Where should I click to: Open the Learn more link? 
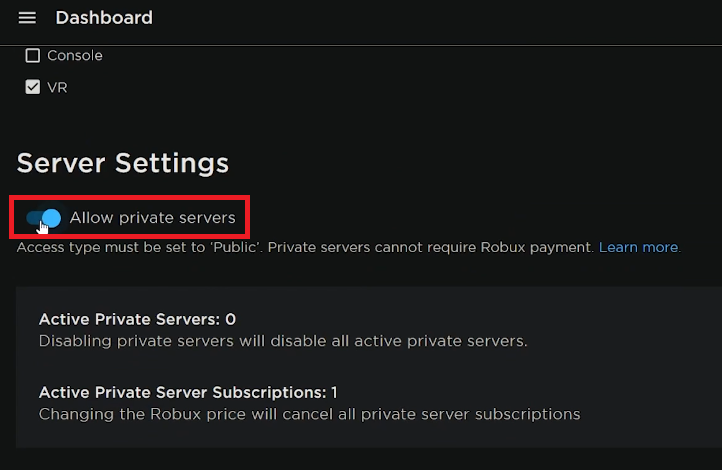coord(638,247)
